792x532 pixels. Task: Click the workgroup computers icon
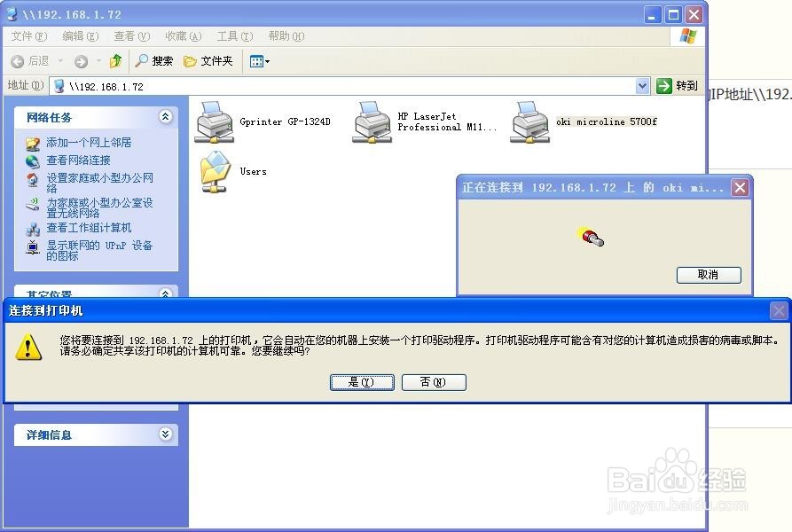pos(33,229)
